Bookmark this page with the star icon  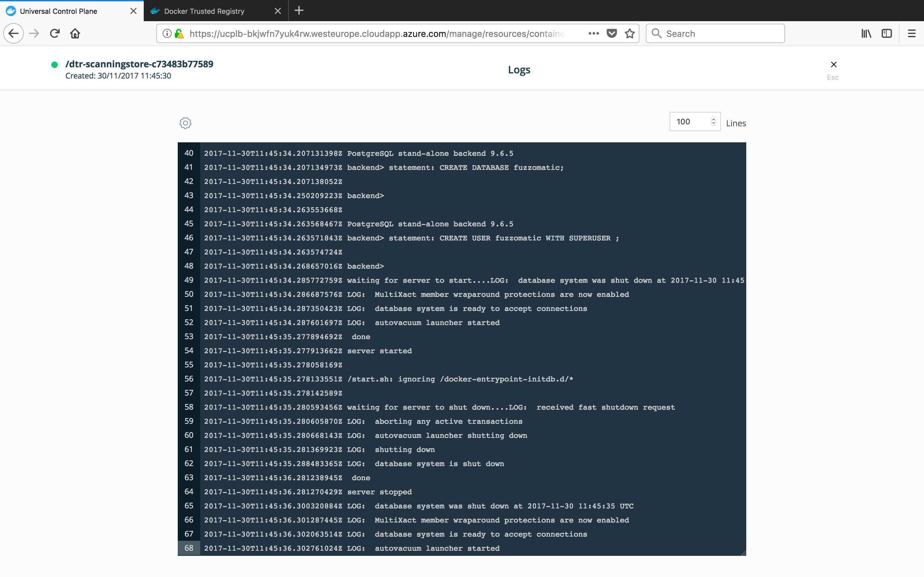click(x=629, y=33)
